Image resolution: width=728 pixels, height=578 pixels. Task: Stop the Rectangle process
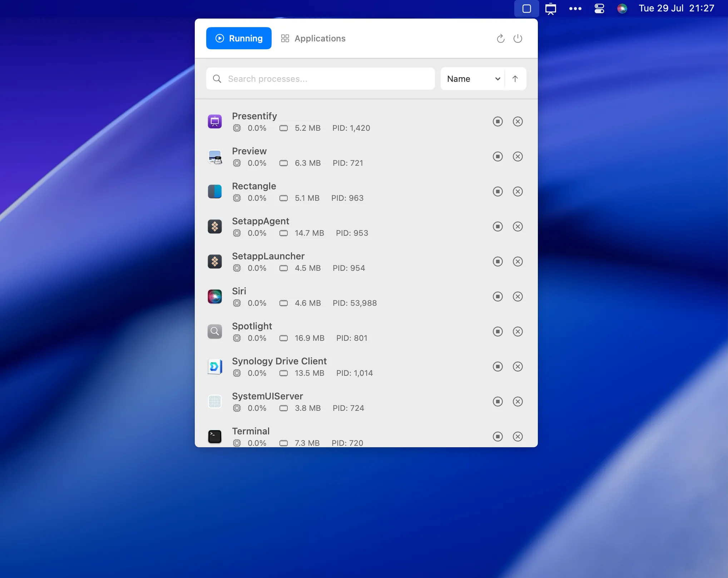click(497, 191)
